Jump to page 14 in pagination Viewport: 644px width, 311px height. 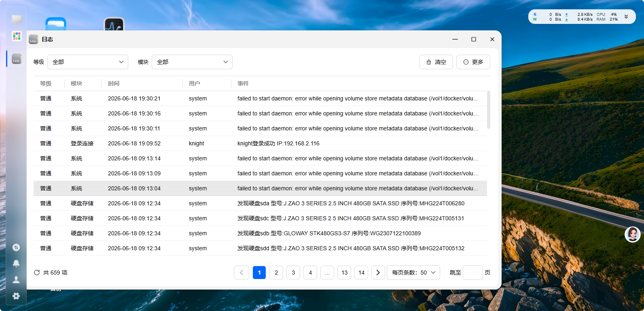click(x=362, y=273)
